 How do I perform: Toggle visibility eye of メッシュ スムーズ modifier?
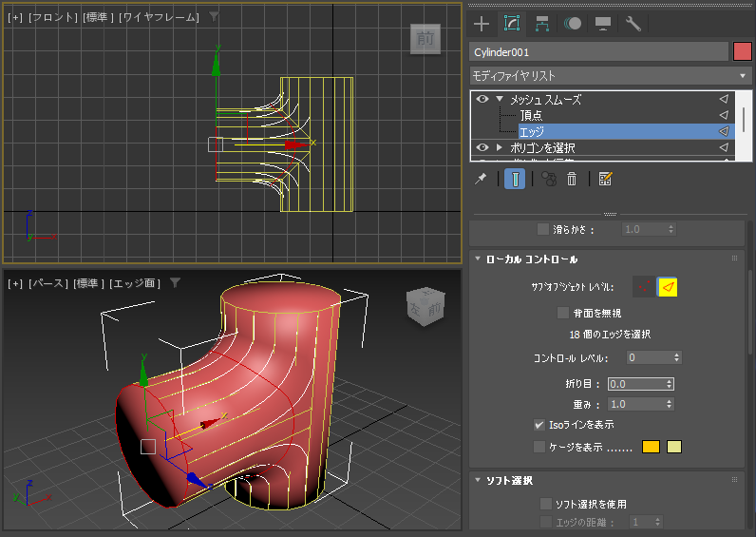(482, 99)
